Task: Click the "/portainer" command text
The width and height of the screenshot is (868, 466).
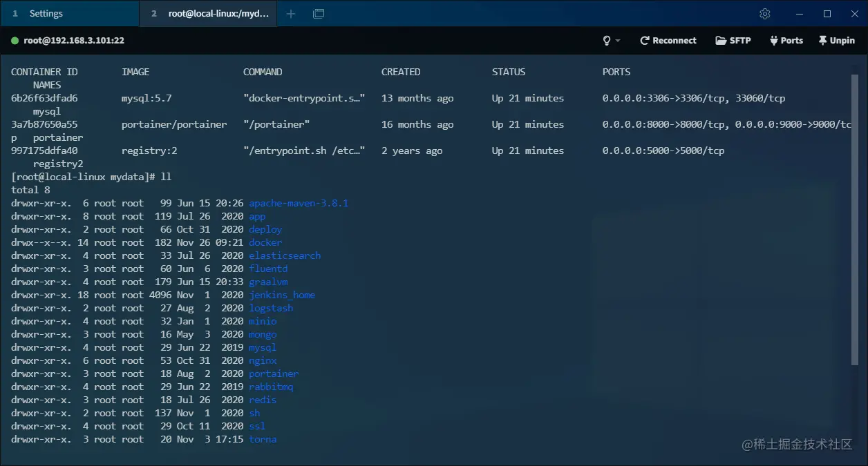Action: (276, 124)
